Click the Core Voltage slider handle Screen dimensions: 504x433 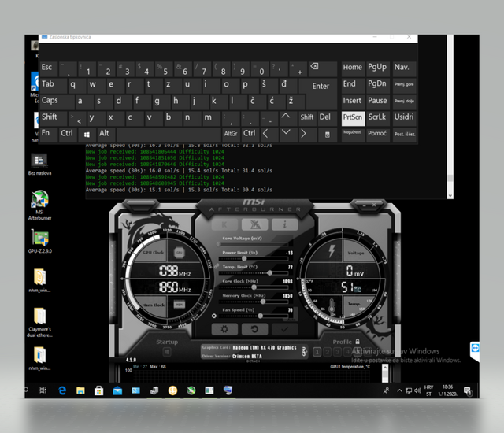pyautogui.click(x=219, y=244)
